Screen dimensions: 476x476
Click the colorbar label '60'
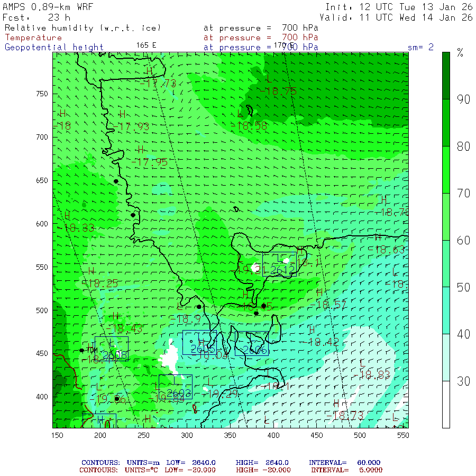tap(463, 241)
